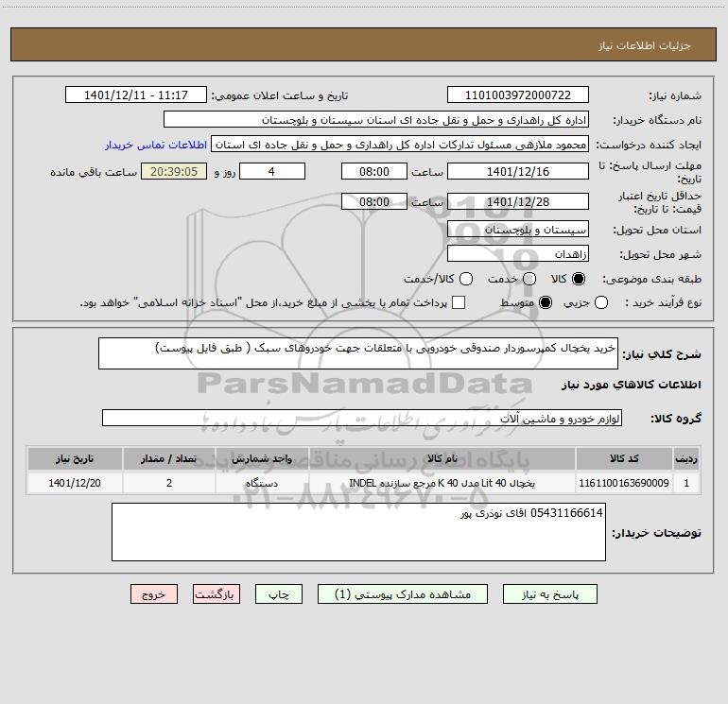Click the تاریخ نیاز column header

[75, 459]
